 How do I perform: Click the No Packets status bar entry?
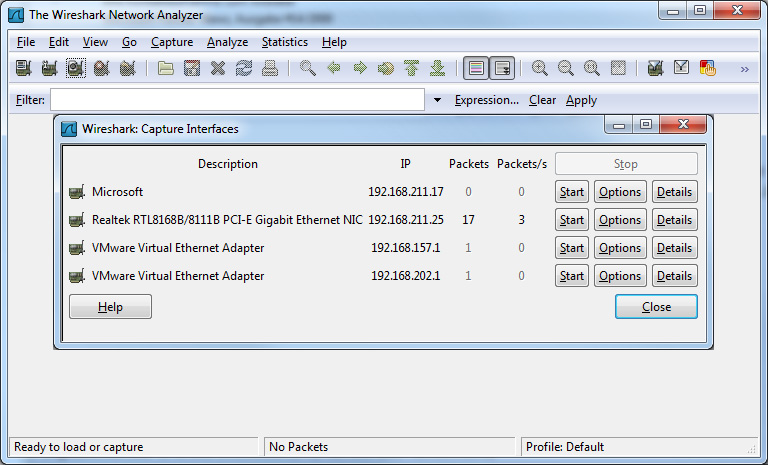pos(298,447)
